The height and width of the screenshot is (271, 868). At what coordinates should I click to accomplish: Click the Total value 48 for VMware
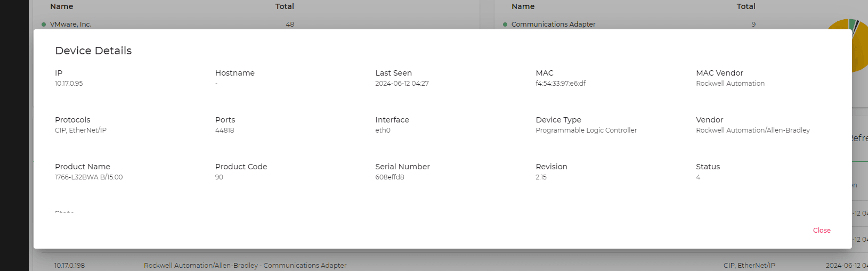pyautogui.click(x=290, y=24)
